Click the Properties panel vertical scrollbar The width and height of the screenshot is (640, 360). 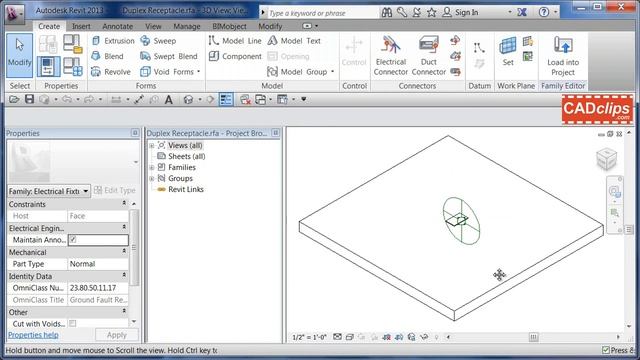tap(134, 248)
